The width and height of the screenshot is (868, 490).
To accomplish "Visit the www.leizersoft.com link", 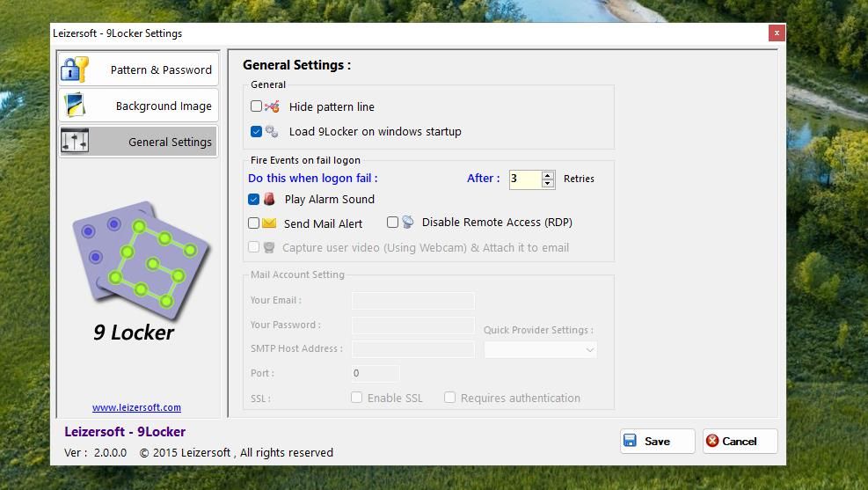I will tap(136, 407).
